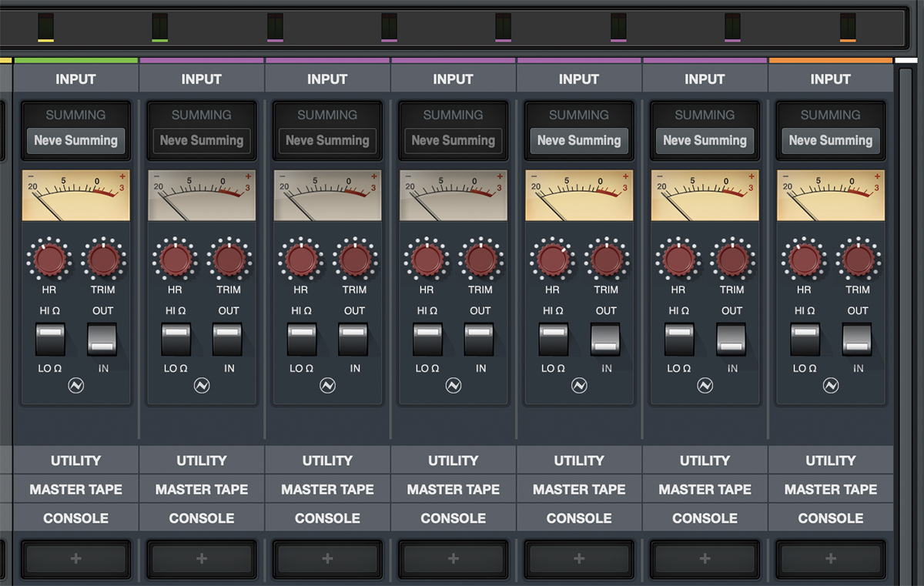Toggle HI/LO impedance switch on the second strip

[176, 340]
